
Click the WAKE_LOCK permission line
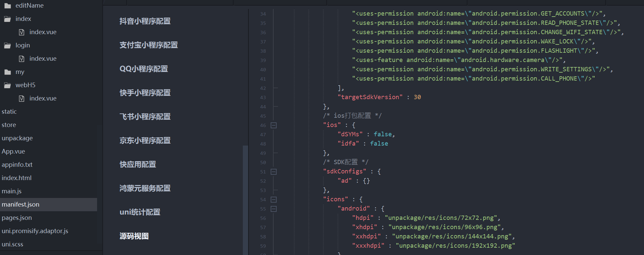[473, 41]
